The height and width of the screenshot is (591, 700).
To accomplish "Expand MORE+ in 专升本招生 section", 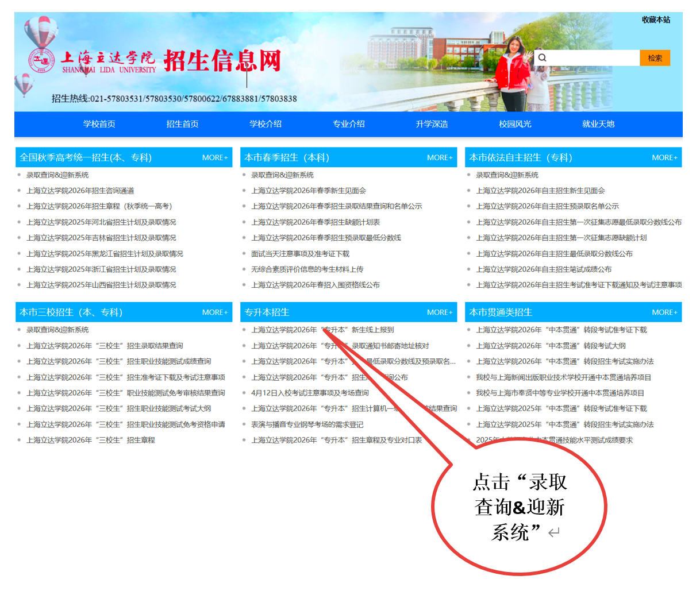I will coord(440,312).
